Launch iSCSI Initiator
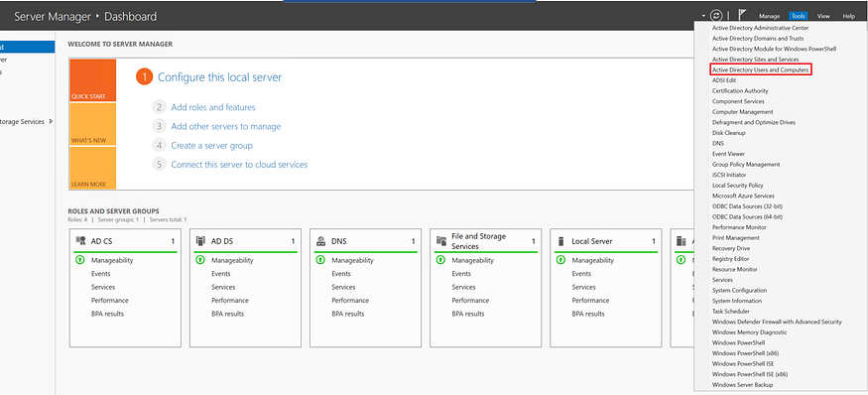 [x=728, y=175]
